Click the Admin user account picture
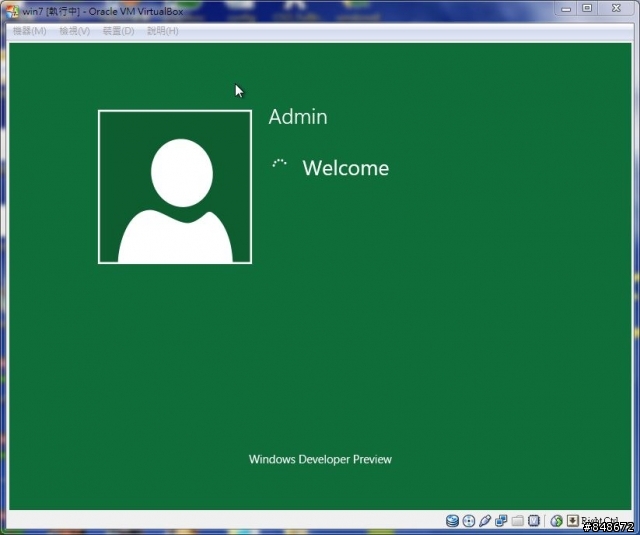 click(x=175, y=187)
